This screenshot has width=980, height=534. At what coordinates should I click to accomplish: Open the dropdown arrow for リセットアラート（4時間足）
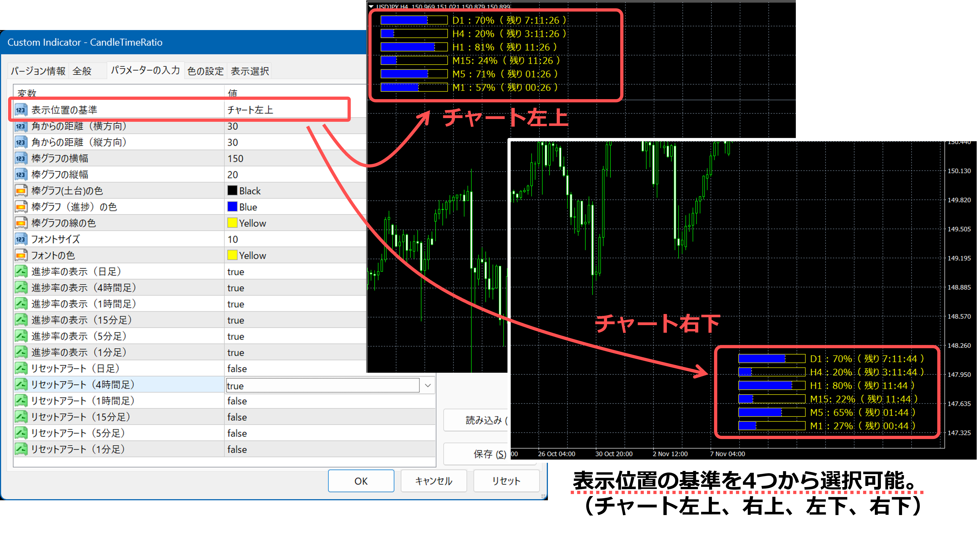427,385
